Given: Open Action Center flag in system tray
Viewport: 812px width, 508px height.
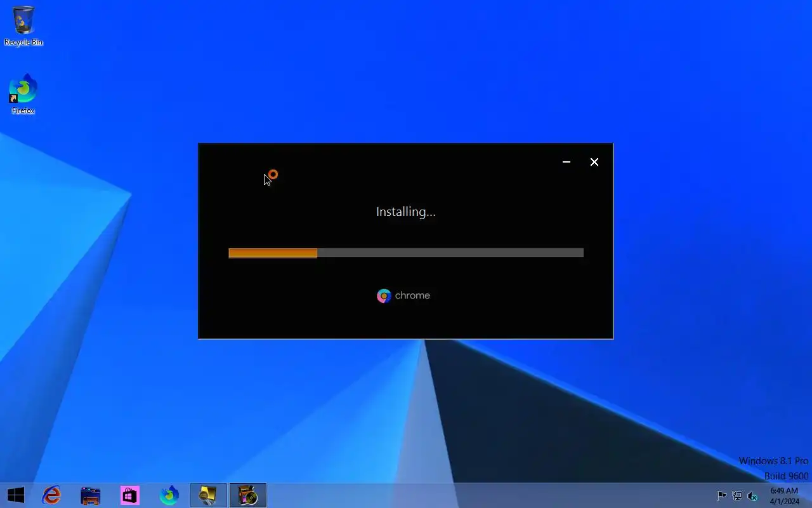Looking at the screenshot, I should [721, 496].
